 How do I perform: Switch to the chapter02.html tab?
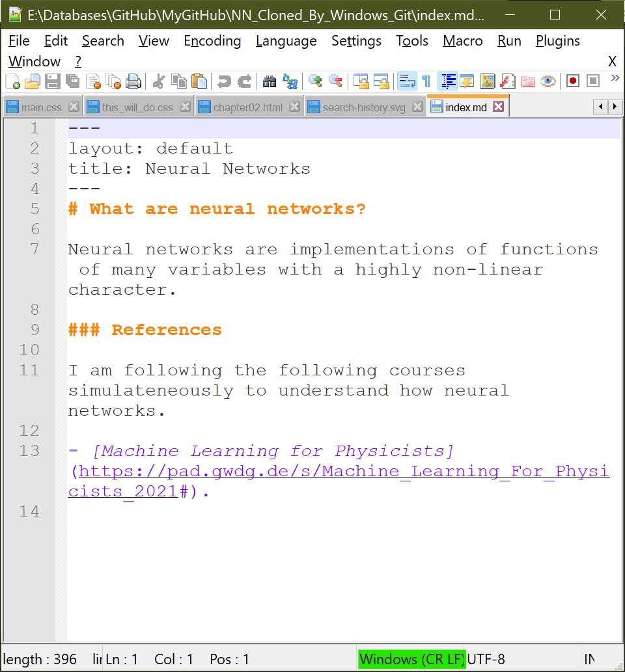tap(247, 105)
